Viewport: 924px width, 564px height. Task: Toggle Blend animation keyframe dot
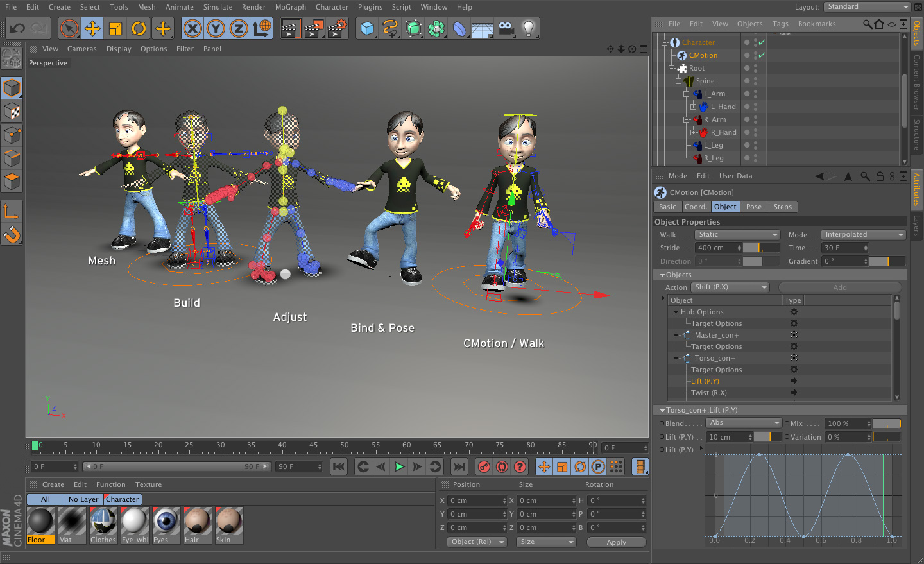[662, 423]
